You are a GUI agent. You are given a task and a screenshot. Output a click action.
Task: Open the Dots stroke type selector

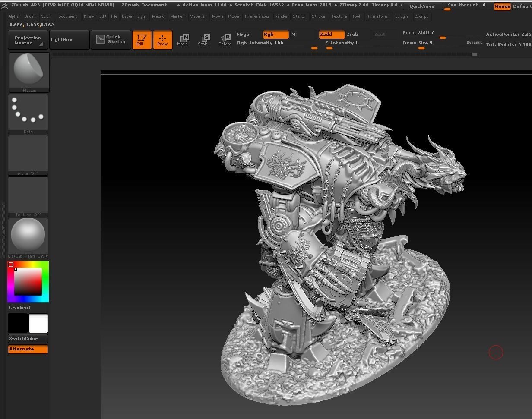[x=28, y=114]
